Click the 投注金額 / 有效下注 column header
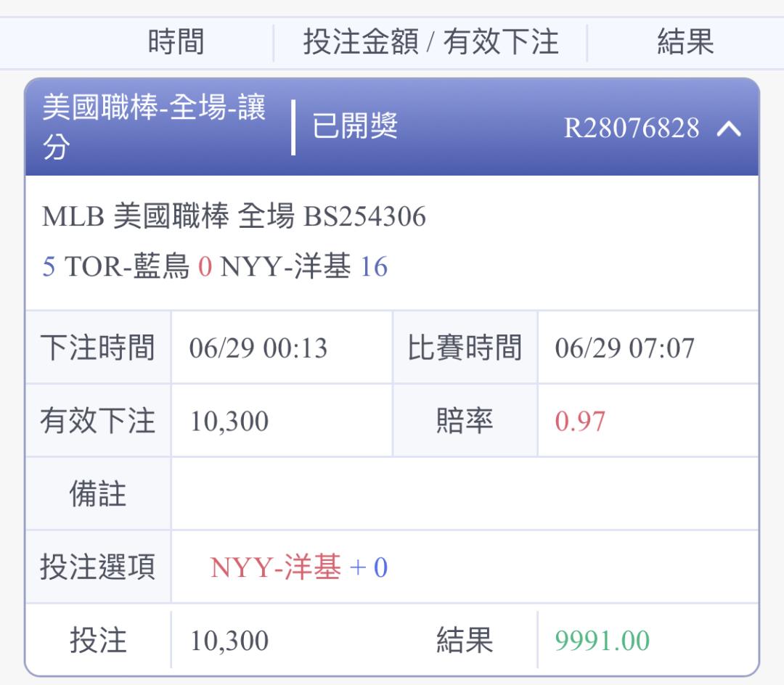The image size is (784, 685). click(430, 41)
